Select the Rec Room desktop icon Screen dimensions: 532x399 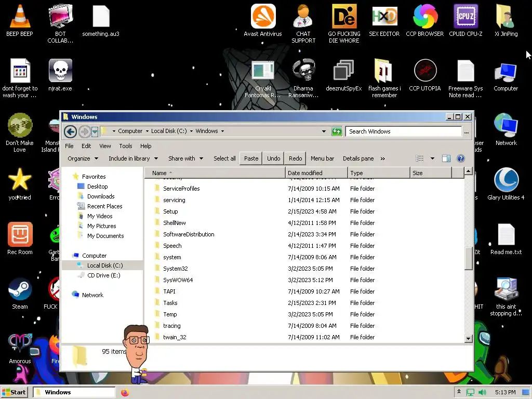(20, 238)
